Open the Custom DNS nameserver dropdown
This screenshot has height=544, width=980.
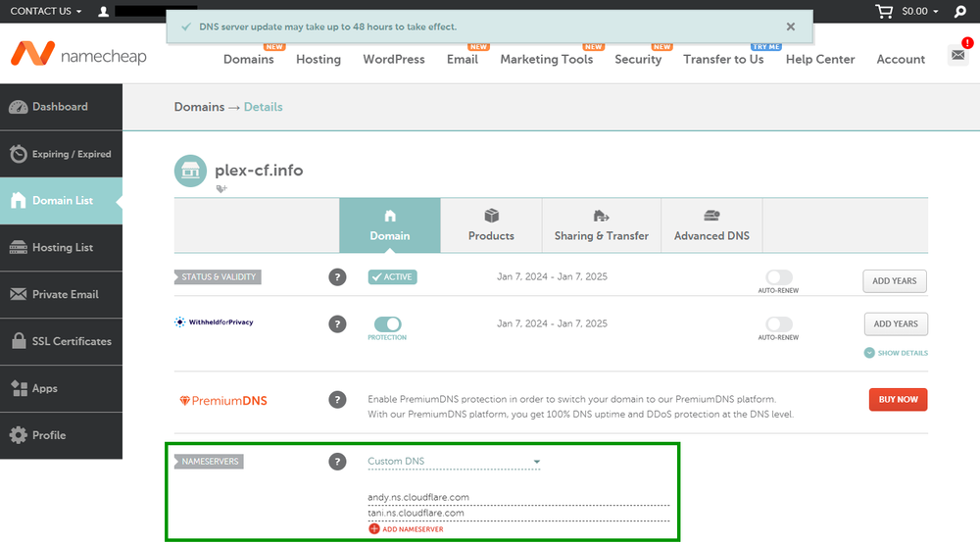tap(454, 462)
